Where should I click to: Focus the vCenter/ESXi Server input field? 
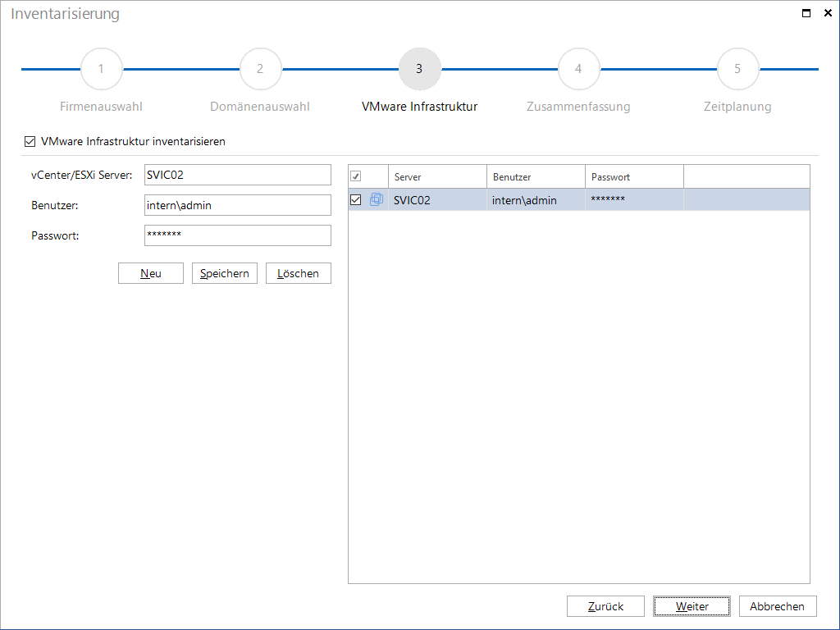click(x=238, y=175)
